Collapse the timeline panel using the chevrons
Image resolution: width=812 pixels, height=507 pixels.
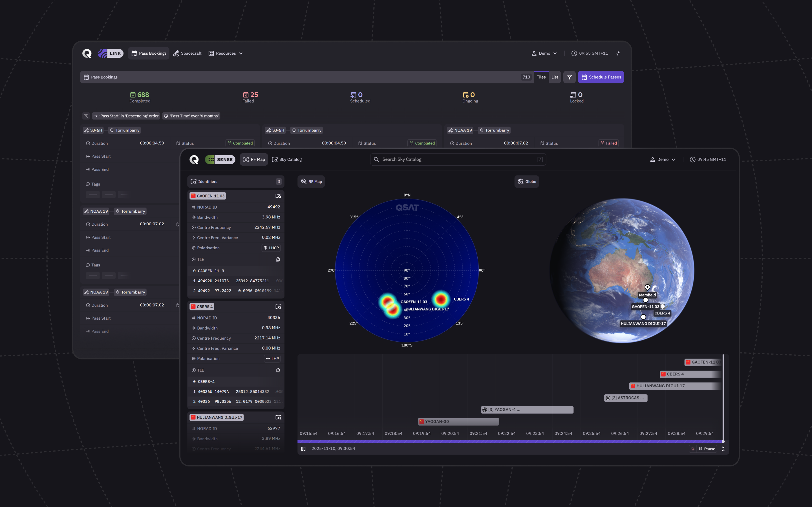[723, 449]
